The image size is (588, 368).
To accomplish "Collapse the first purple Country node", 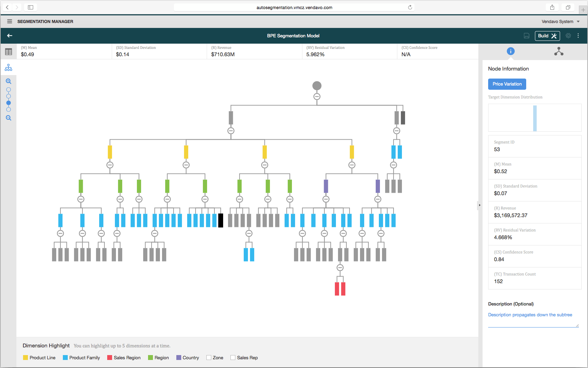I will coord(326,199).
